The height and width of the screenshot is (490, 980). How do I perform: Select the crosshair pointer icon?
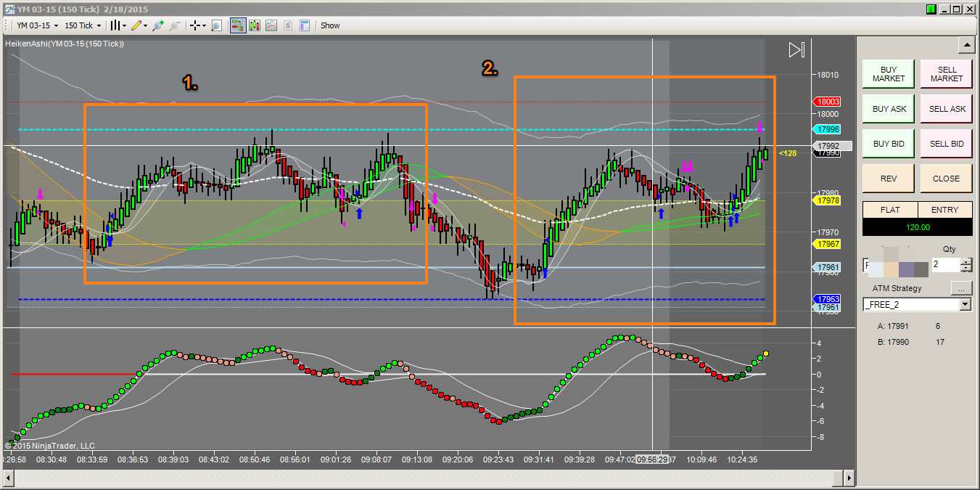(194, 25)
